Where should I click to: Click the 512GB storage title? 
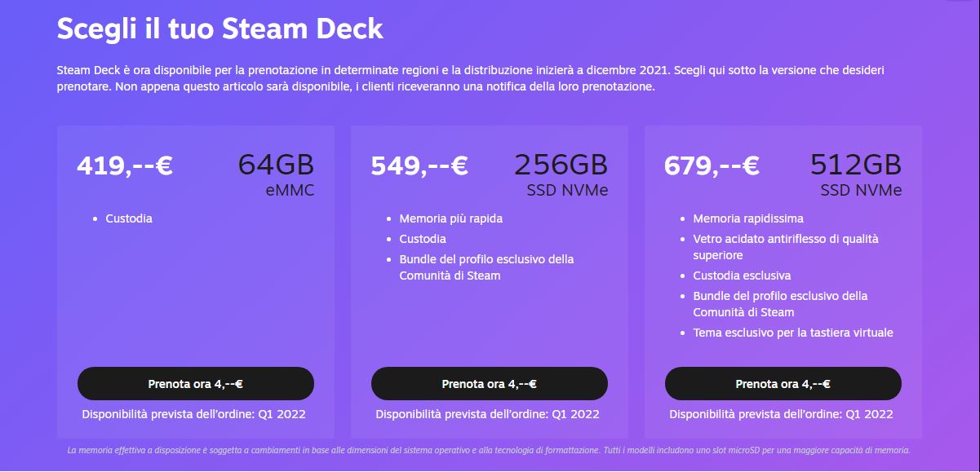click(x=855, y=165)
